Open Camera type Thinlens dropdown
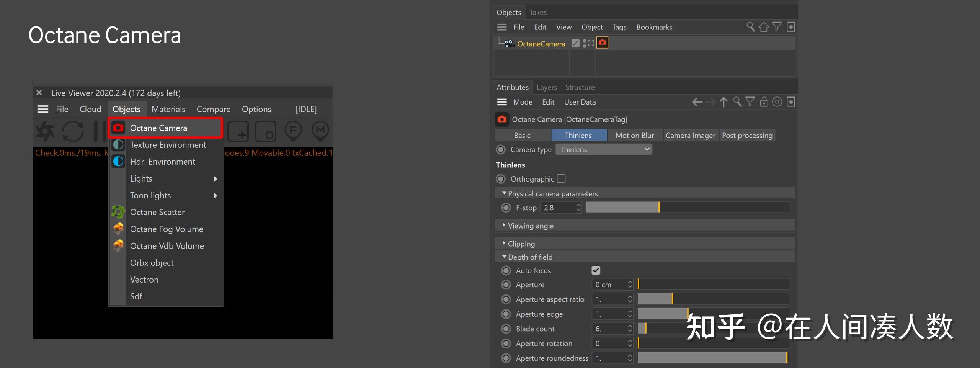 tap(604, 149)
